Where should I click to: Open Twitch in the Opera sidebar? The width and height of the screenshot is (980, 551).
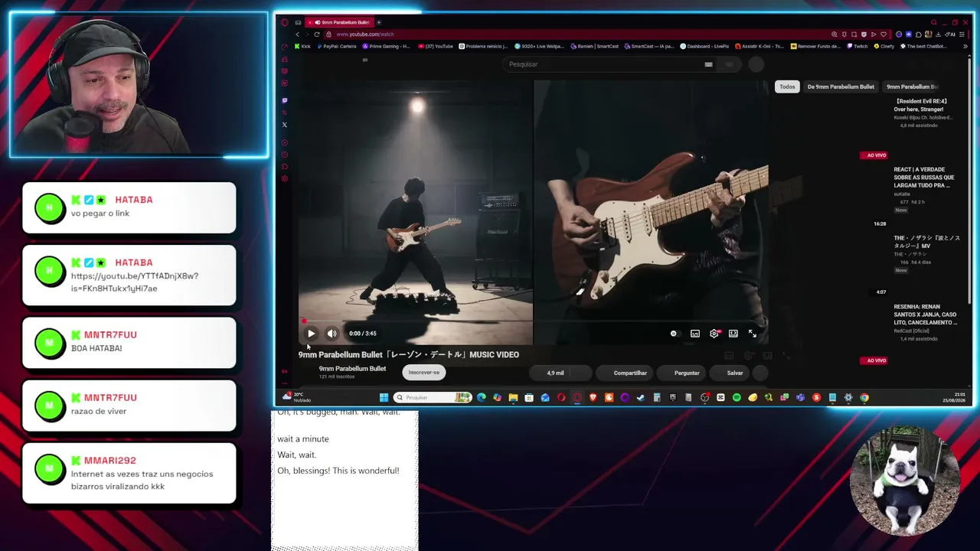pyautogui.click(x=285, y=100)
